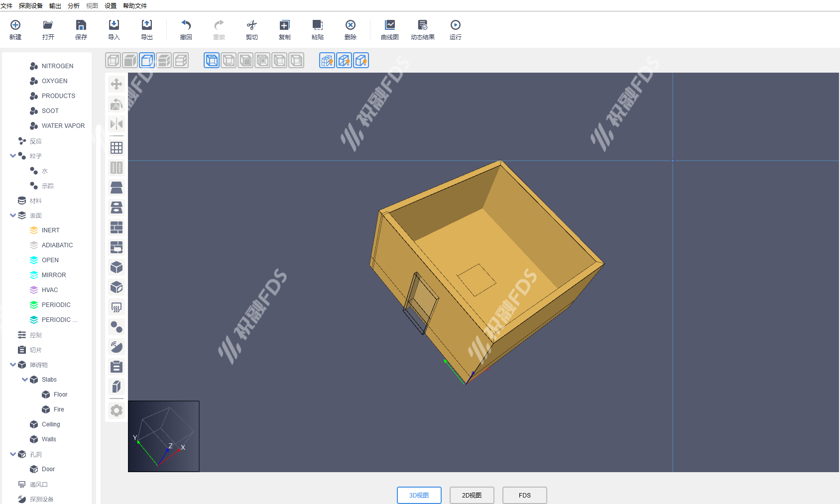This screenshot has height=504, width=840.
Task: Click the particle tool with two circles
Action: coord(117,327)
